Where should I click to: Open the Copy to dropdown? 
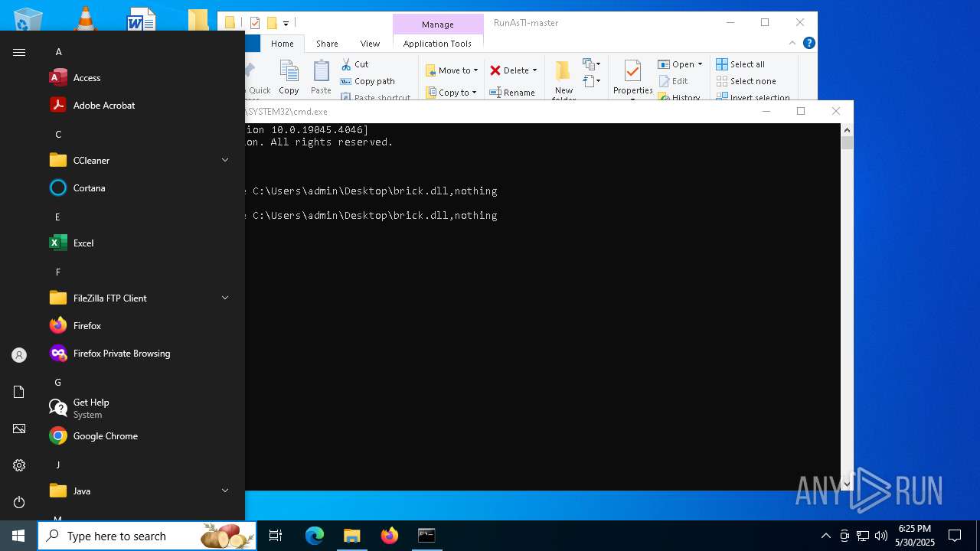tap(451, 93)
